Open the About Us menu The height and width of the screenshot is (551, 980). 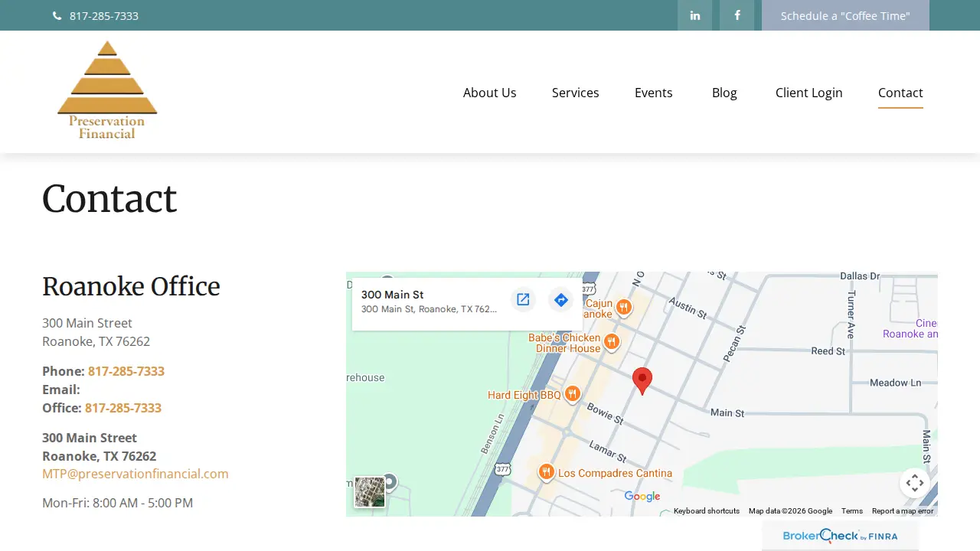(x=490, y=93)
